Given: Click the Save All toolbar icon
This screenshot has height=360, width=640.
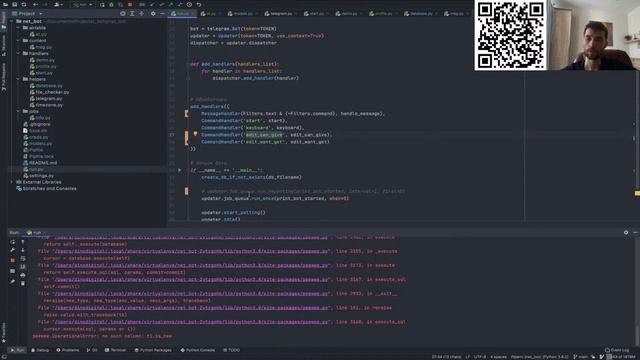Looking at the screenshot, I should pos(15,4).
